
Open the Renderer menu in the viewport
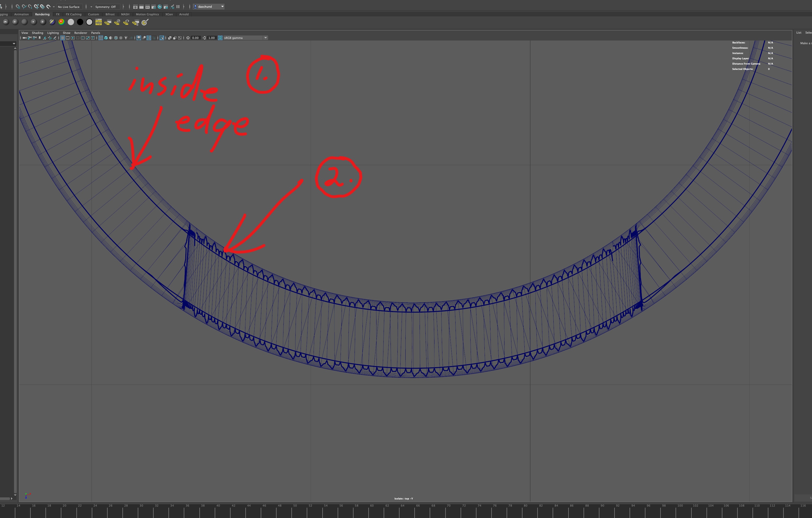coord(81,33)
